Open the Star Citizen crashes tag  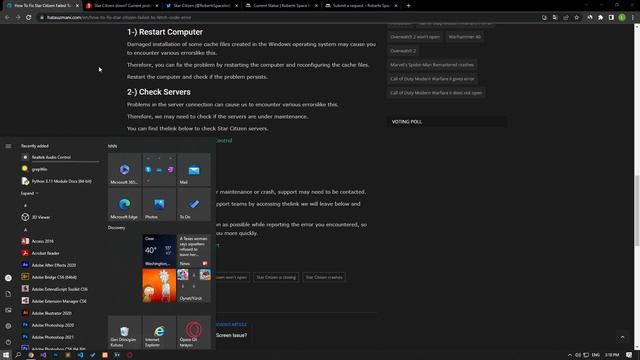point(324,277)
